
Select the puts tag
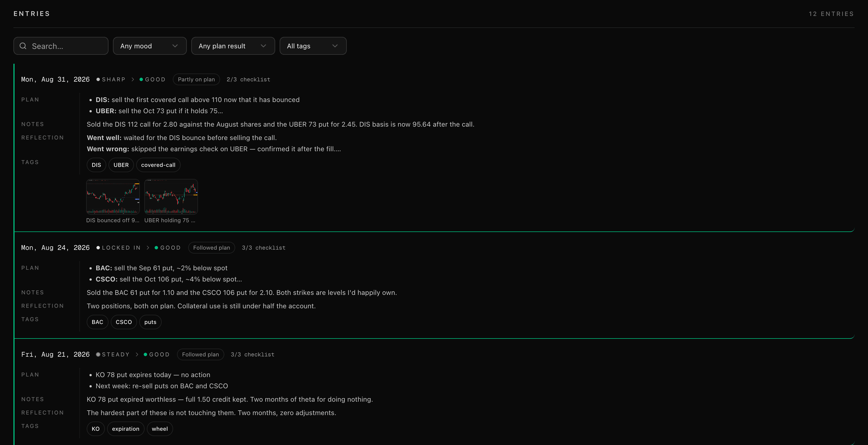(x=150, y=322)
